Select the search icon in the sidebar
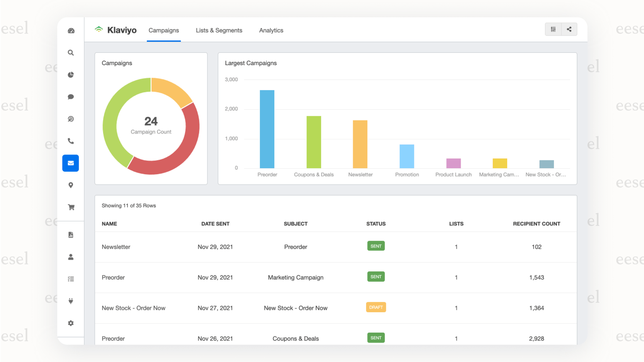Screen dimensions: 644x362 pos(71,52)
